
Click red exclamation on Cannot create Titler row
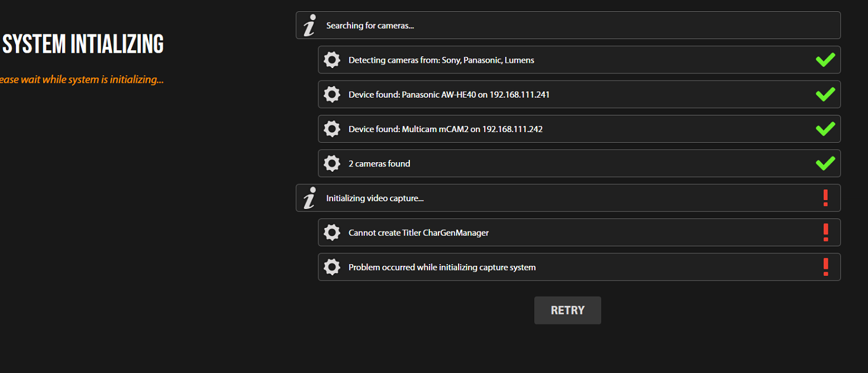click(x=825, y=233)
